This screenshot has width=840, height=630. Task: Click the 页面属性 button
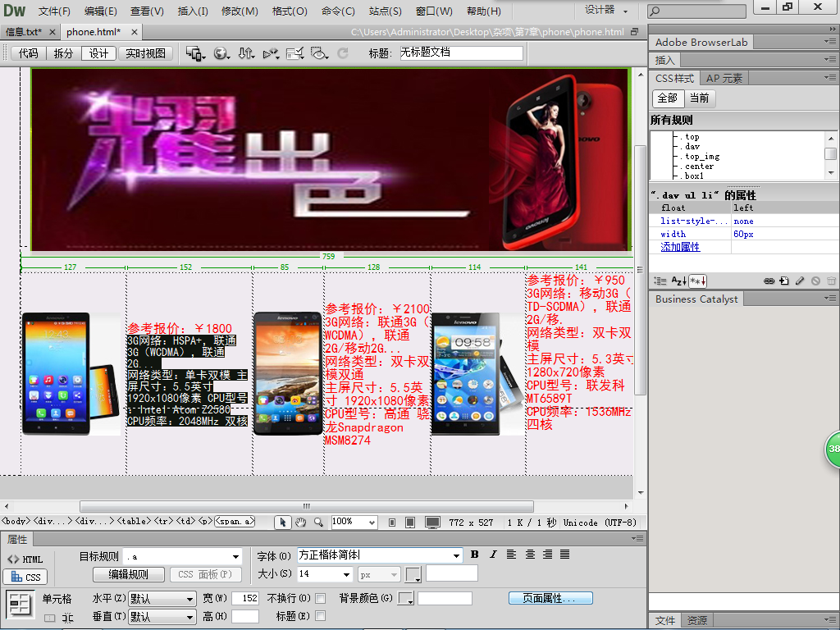point(550,598)
